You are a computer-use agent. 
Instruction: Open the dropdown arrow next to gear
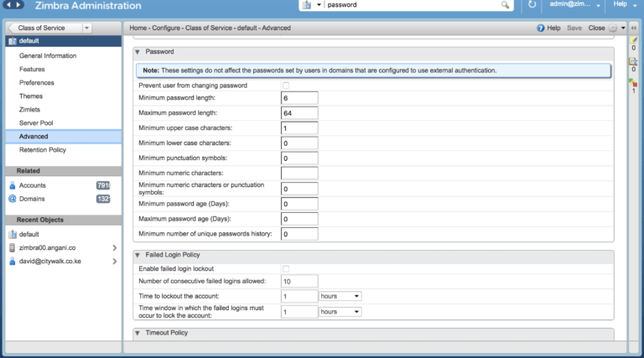(x=623, y=28)
